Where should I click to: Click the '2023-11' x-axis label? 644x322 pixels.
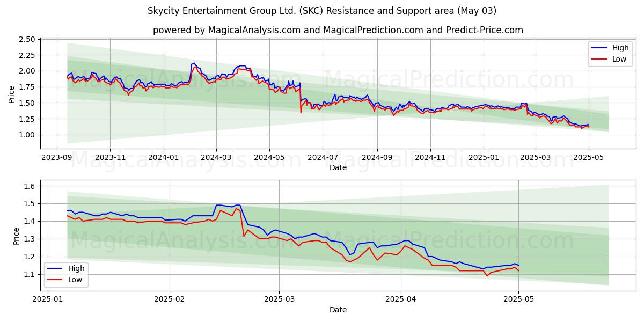coord(110,158)
